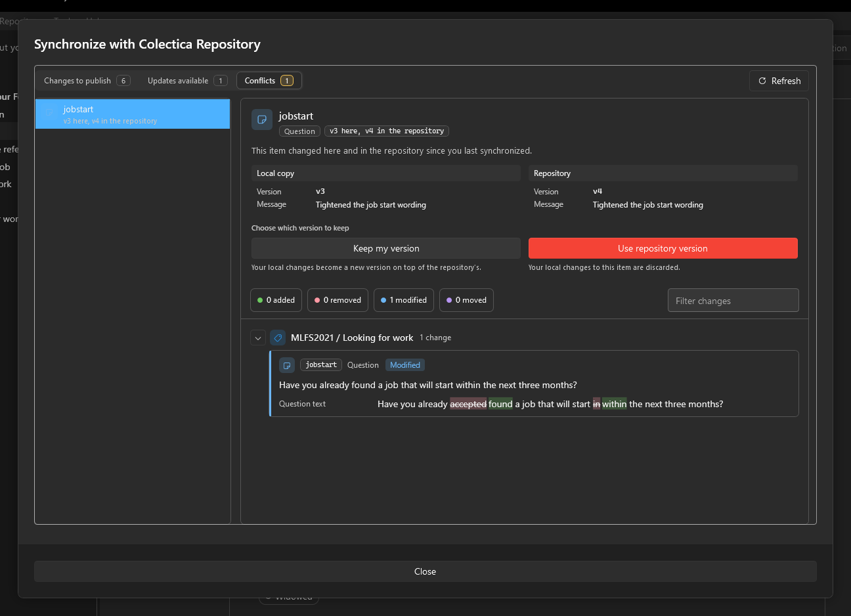
Task: Click the jobstart label in change card
Action: pos(321,365)
